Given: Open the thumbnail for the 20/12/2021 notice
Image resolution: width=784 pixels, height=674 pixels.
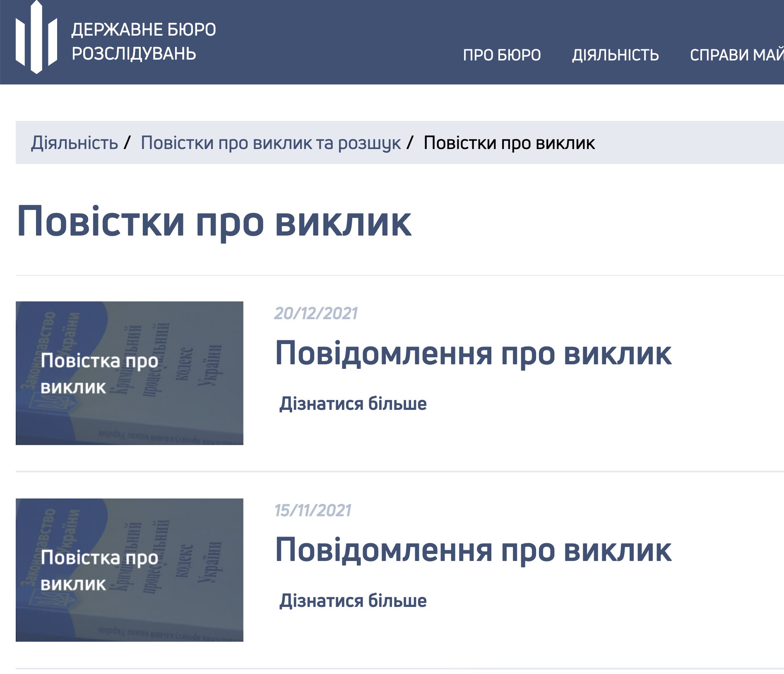Looking at the screenshot, I should pos(130,373).
